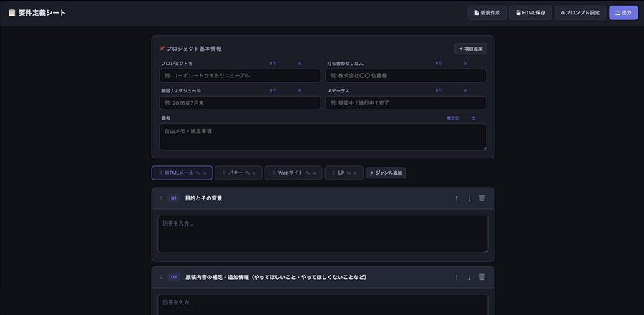The image size is (644, 315).
Task: Toggle the 全 width setting for 備考
Action: pyautogui.click(x=474, y=118)
